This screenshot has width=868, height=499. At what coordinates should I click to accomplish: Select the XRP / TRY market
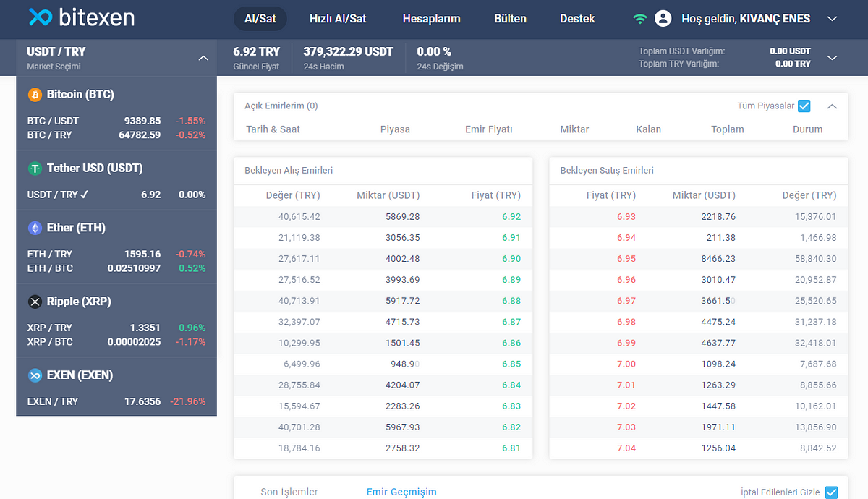tap(116, 328)
